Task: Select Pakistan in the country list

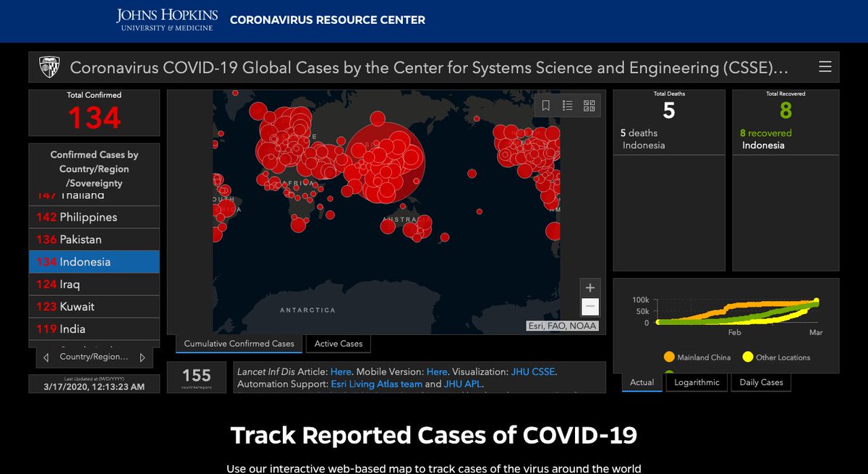Action: coord(94,240)
